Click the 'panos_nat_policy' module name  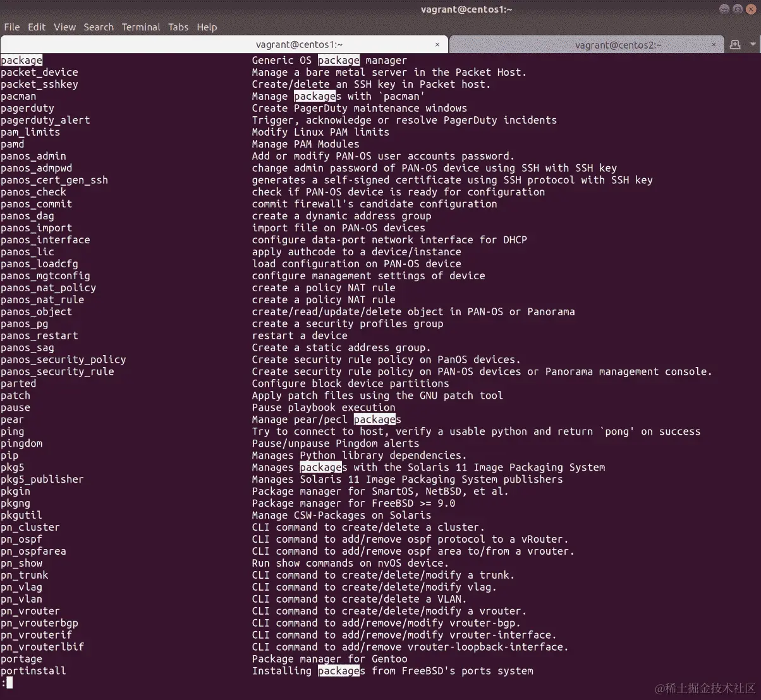(x=49, y=288)
